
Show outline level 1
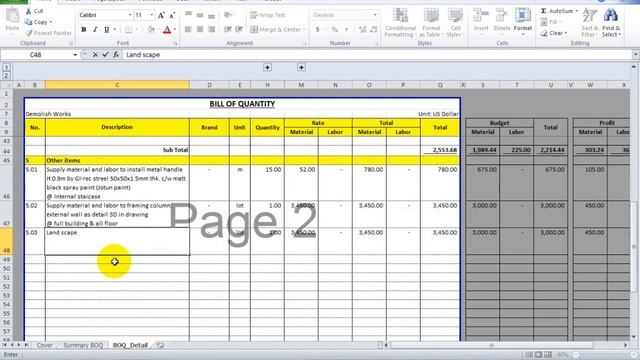pyautogui.click(x=6, y=67)
